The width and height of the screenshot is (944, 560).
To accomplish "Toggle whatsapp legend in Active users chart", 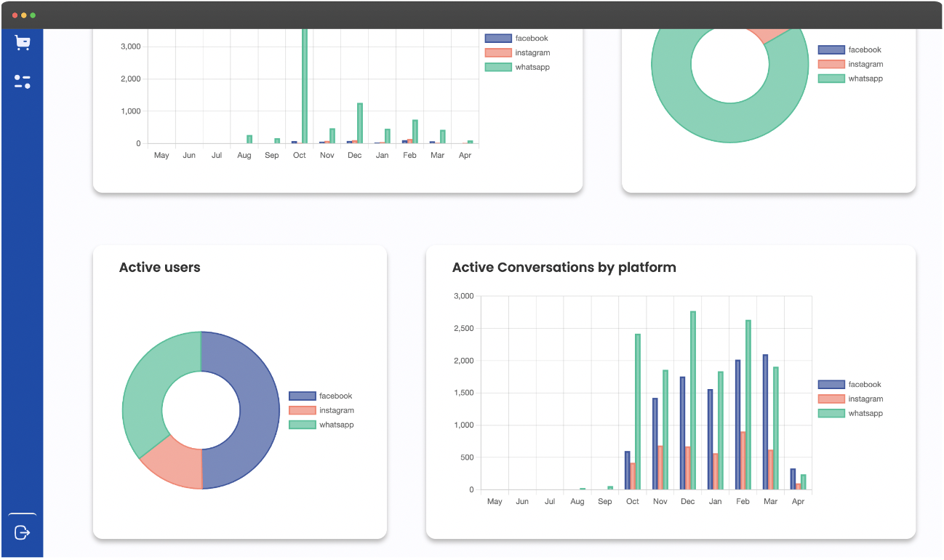I will [321, 425].
